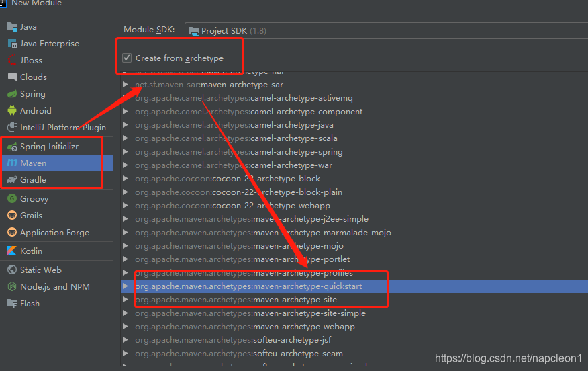Pick the Application Forge icon
Viewport: 588px width, 371px height.
click(12, 233)
